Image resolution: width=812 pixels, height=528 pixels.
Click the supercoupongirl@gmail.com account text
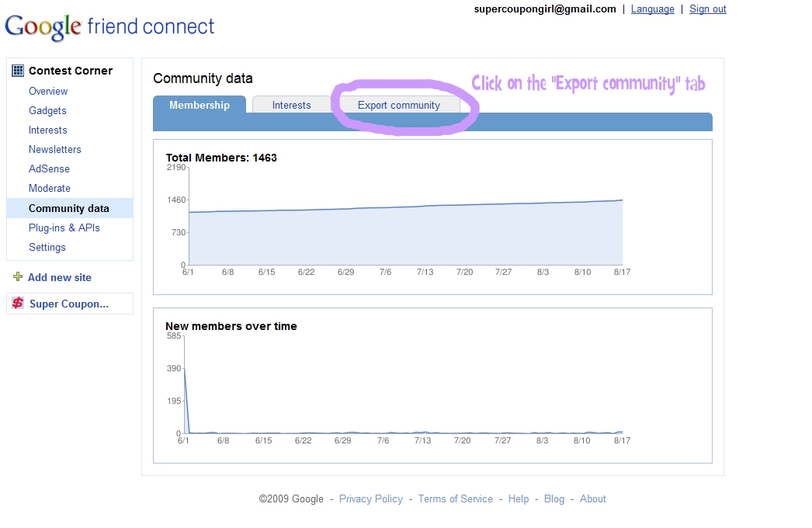(x=545, y=9)
